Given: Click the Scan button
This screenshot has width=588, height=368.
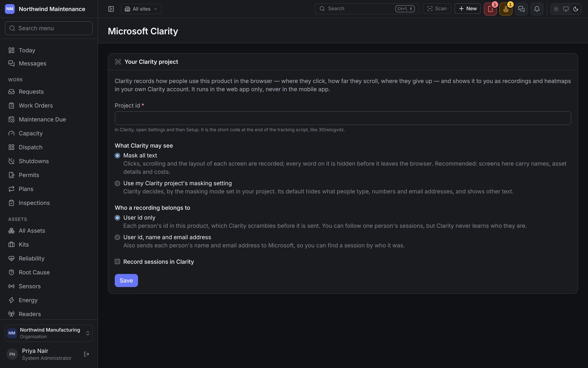Looking at the screenshot, I should [437, 9].
